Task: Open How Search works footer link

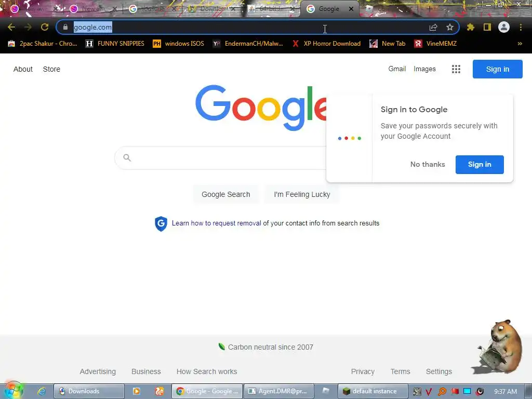Action: 207,371
